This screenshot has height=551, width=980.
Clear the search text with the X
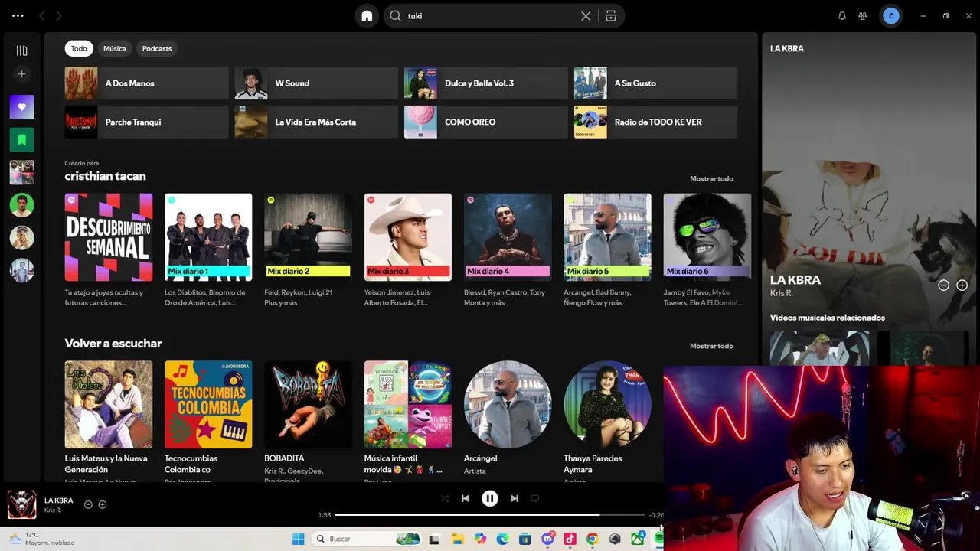tap(586, 16)
